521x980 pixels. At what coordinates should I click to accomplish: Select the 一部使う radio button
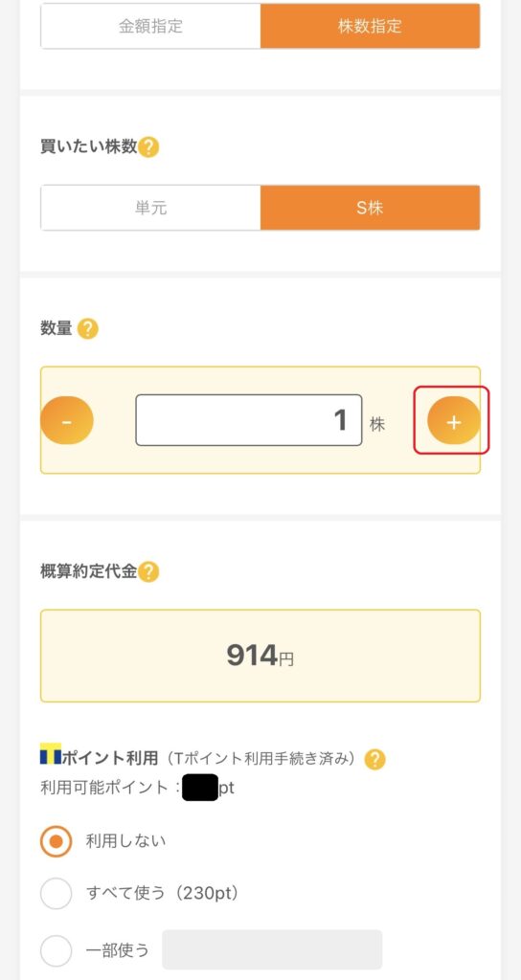[x=57, y=950]
